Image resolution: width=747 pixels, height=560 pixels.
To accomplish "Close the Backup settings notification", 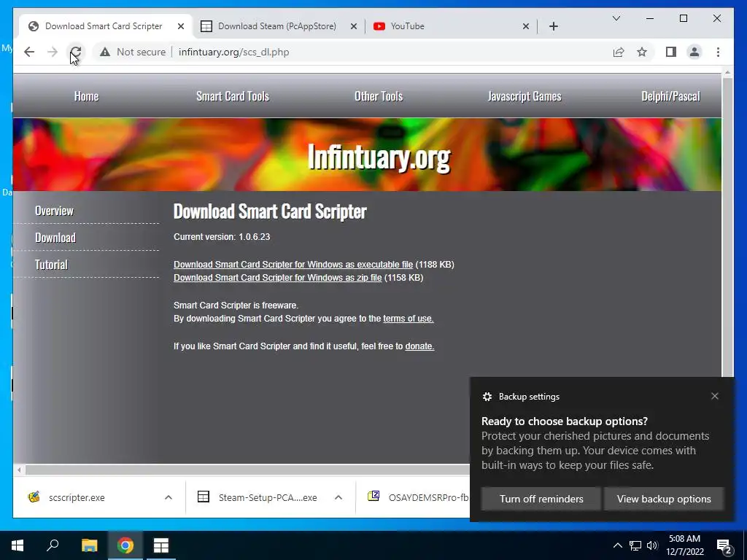I will [x=715, y=396].
